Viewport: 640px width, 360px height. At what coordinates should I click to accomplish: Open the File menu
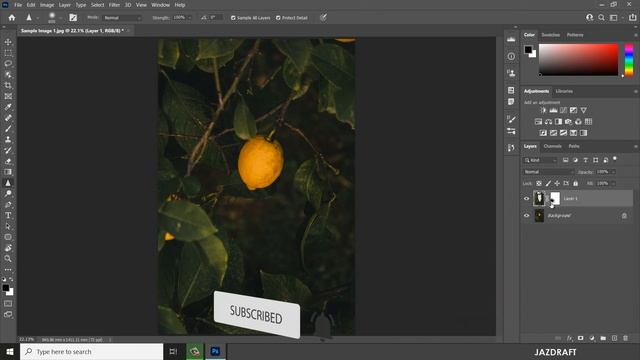coord(18,5)
